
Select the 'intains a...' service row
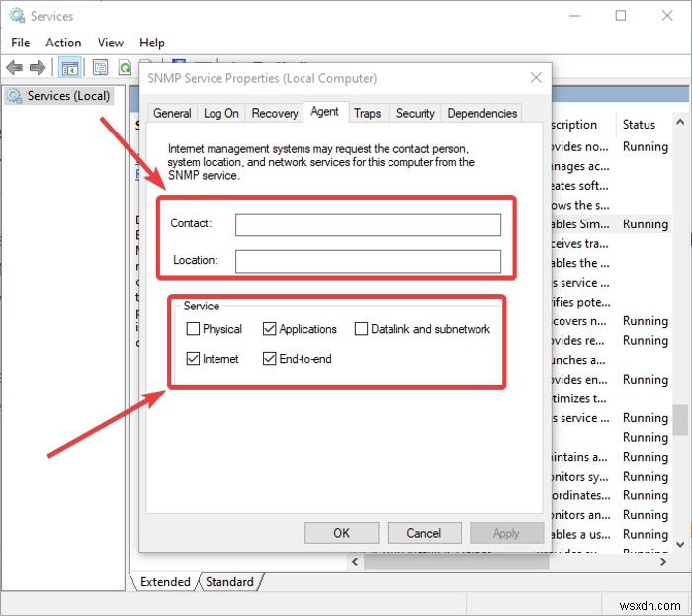click(x=611, y=457)
